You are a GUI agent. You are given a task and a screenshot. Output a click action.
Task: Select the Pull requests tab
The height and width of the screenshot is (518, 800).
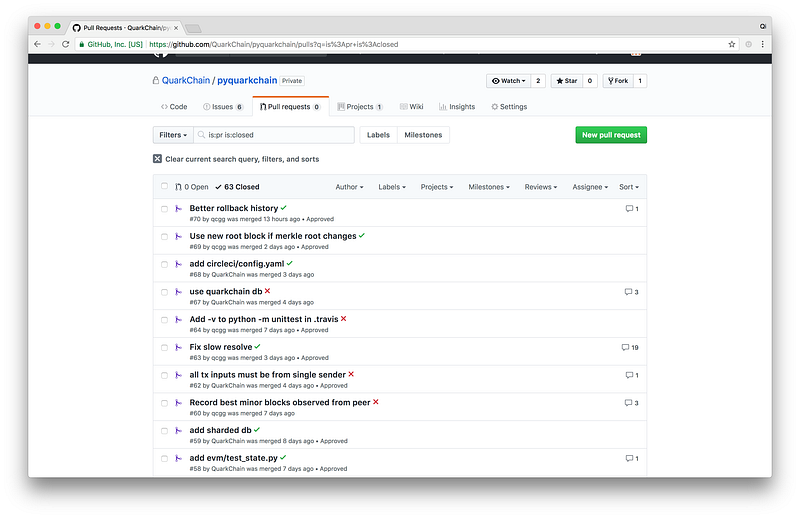(290, 107)
